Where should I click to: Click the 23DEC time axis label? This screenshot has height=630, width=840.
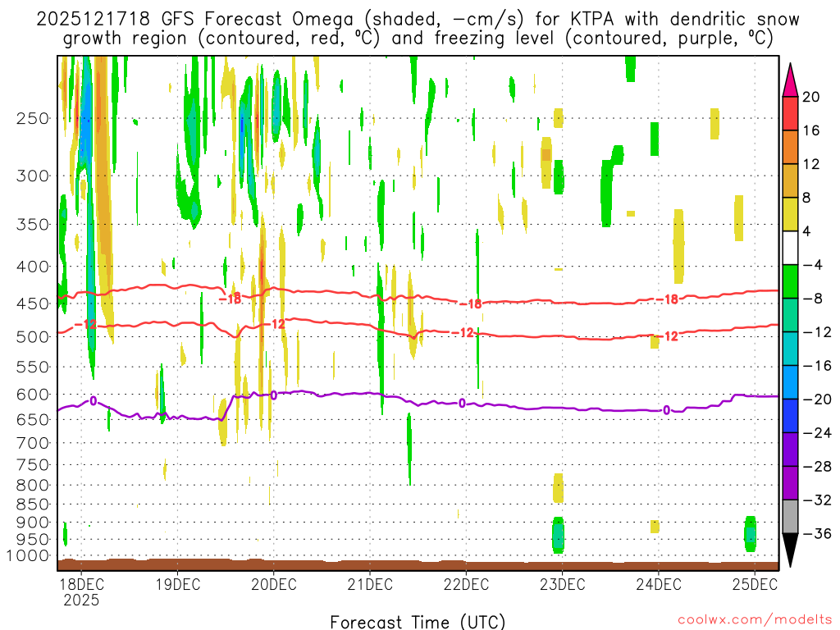click(563, 584)
